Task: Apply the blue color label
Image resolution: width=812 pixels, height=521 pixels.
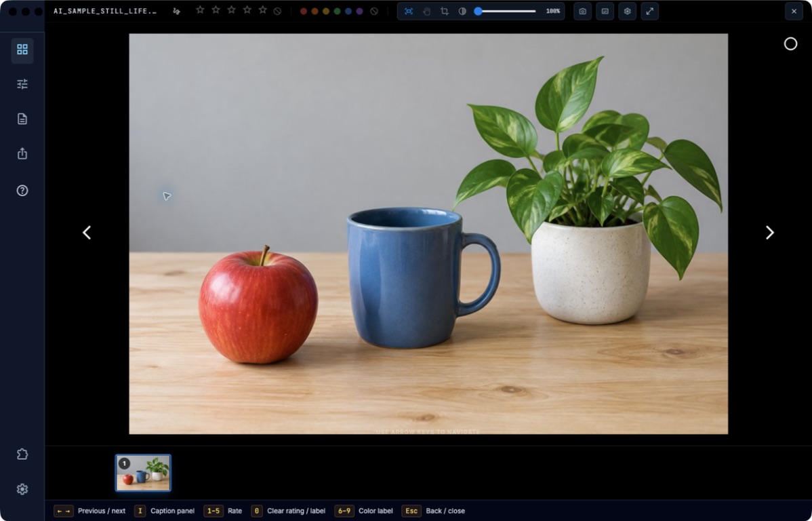Action: 348,11
